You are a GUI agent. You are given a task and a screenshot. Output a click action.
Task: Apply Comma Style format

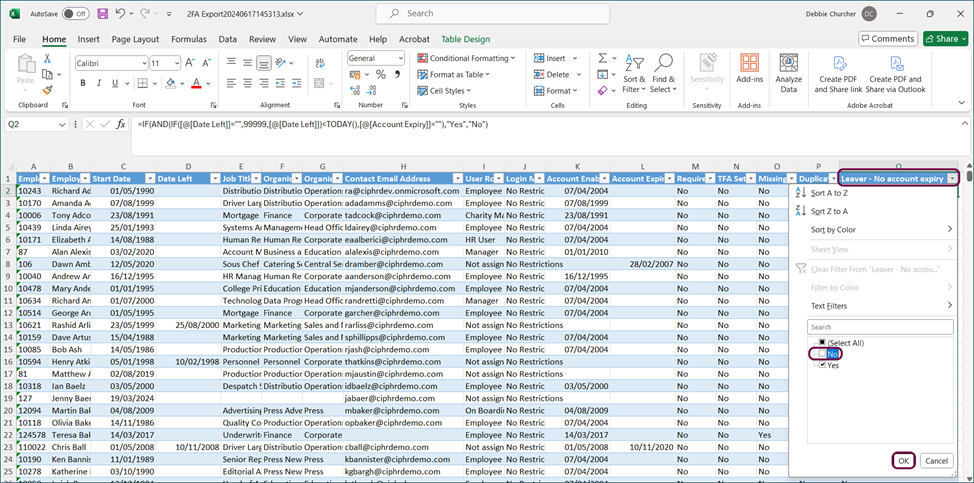coord(398,74)
